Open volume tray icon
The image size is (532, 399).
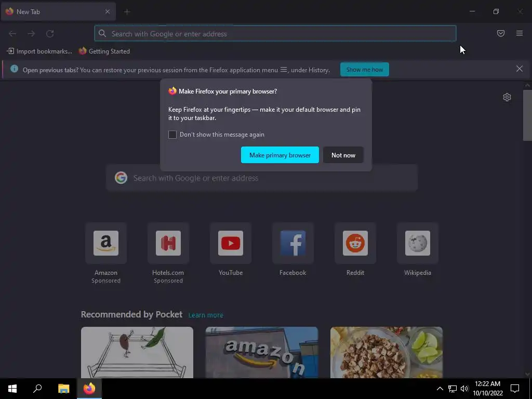point(464,389)
